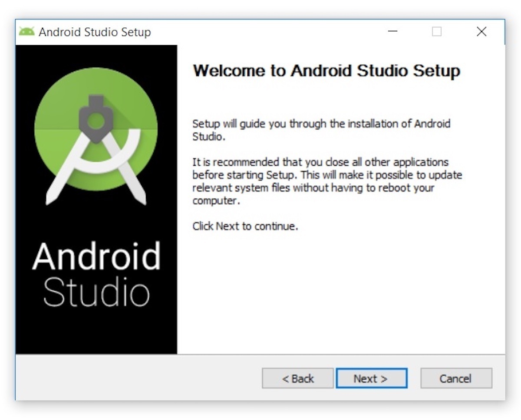Open the Android robot icon system menu
Image resolution: width=521 pixels, height=420 pixels.
pyautogui.click(x=26, y=32)
